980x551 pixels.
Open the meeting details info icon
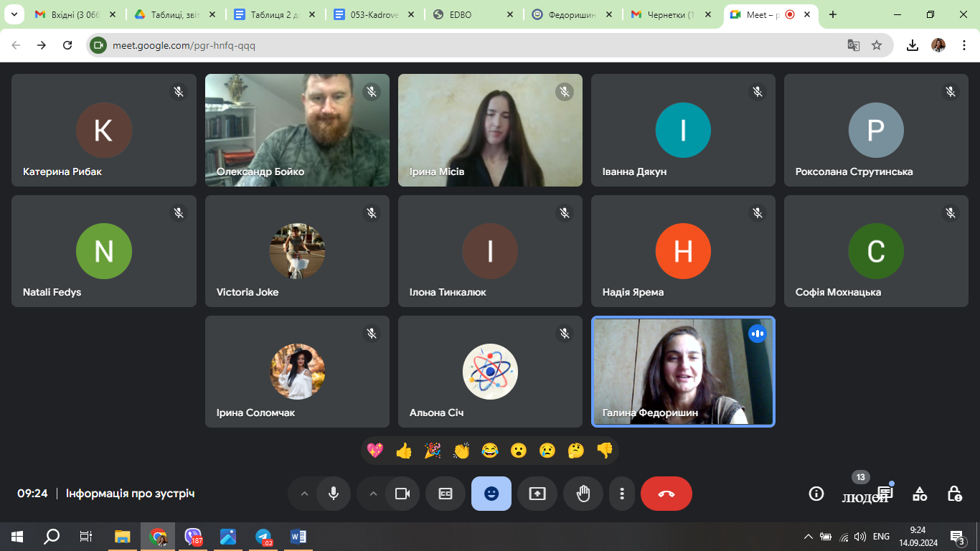[816, 494]
